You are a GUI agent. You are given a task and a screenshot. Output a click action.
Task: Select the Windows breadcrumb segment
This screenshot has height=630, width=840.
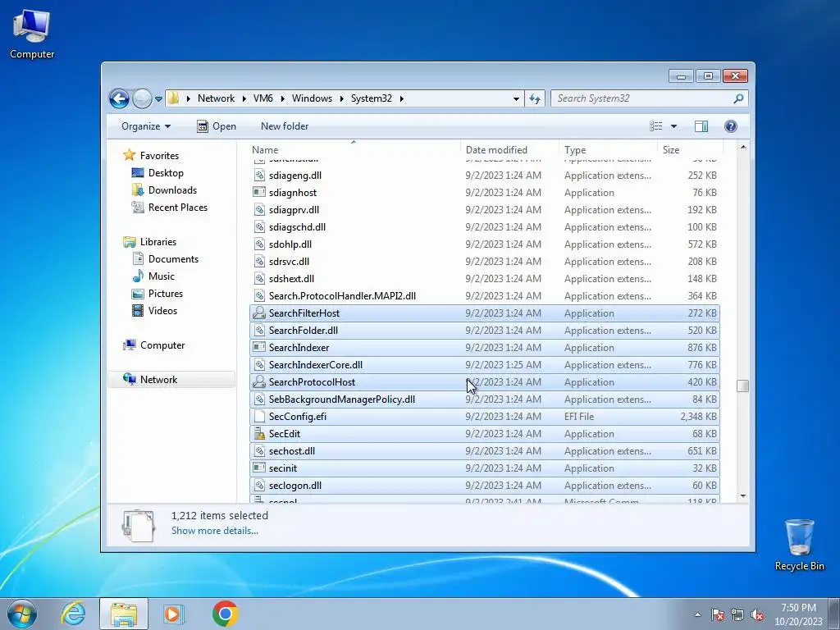coord(312,98)
